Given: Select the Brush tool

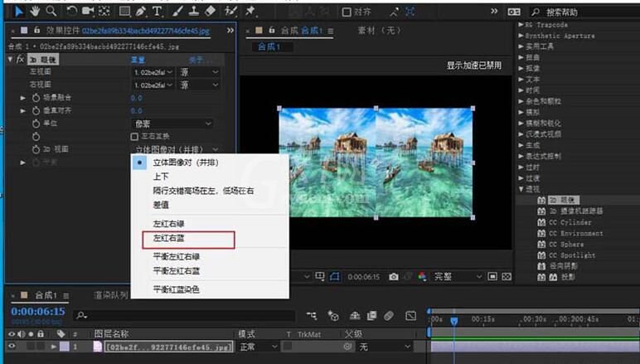Looking at the screenshot, I should coord(177,12).
